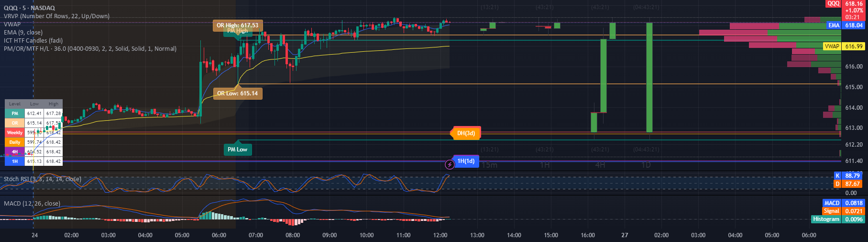Click 16:00 on the time axis
The image size is (868, 242).
[588, 235]
